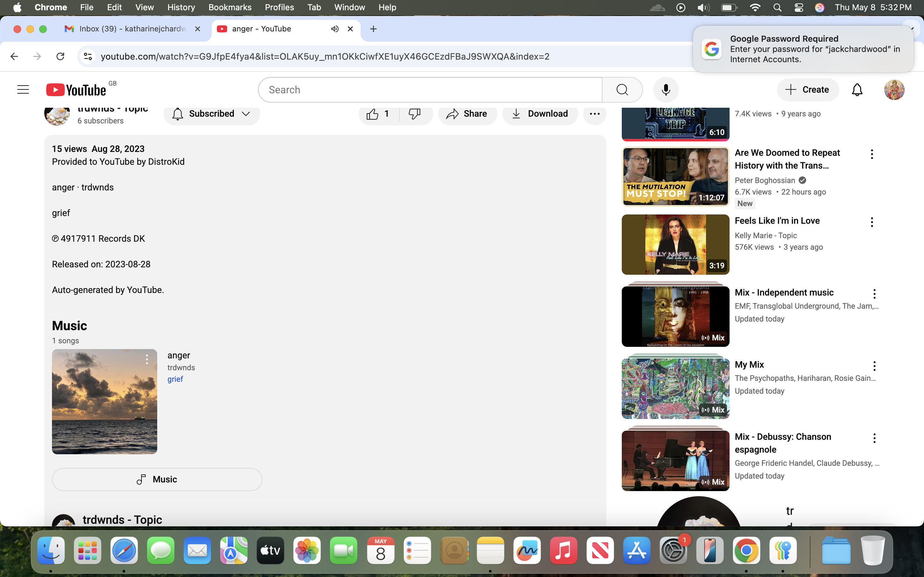The height and width of the screenshot is (577, 924).
Task: Open the Bookmarks menu in menu bar
Action: pyautogui.click(x=230, y=7)
